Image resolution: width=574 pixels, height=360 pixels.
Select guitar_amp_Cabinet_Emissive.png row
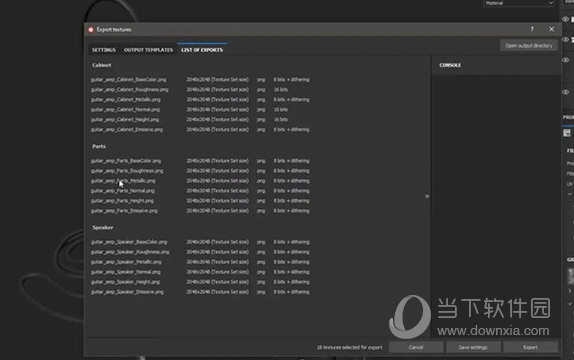[200, 130]
